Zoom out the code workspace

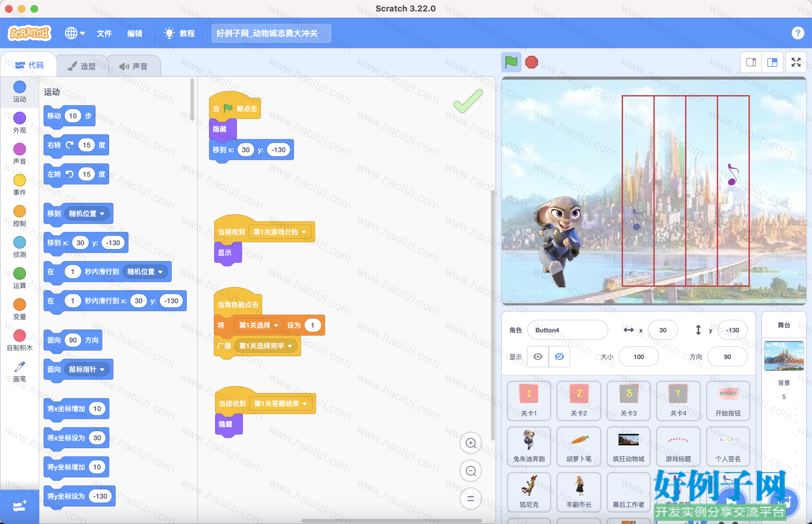pyautogui.click(x=470, y=471)
